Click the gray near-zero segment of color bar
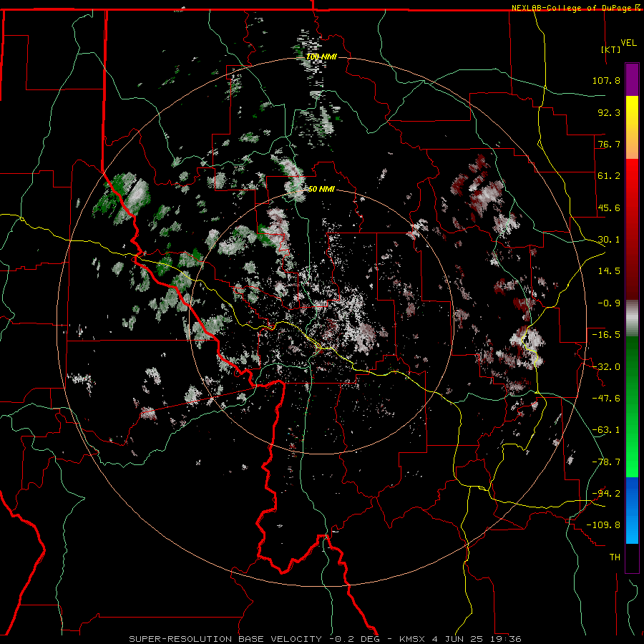The image size is (644, 644). (632, 318)
